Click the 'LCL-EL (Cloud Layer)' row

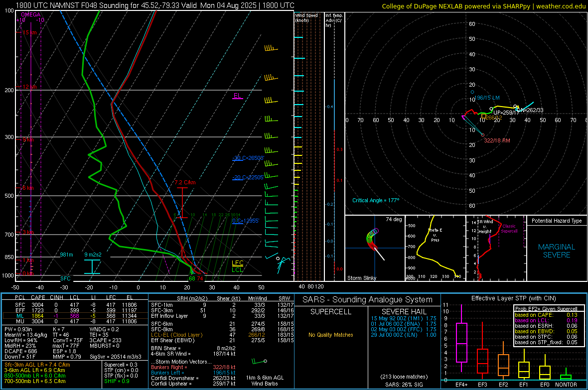pyautogui.click(x=222, y=335)
